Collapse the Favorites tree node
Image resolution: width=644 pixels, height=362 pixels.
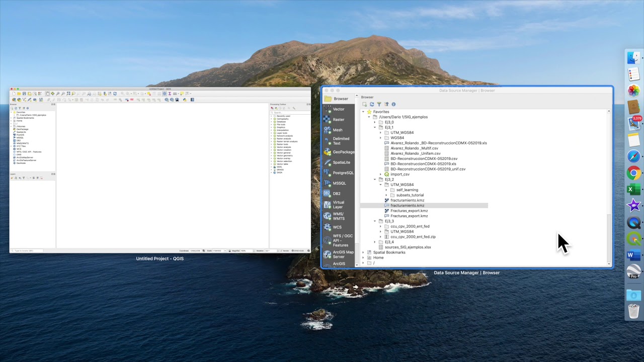tap(363, 112)
